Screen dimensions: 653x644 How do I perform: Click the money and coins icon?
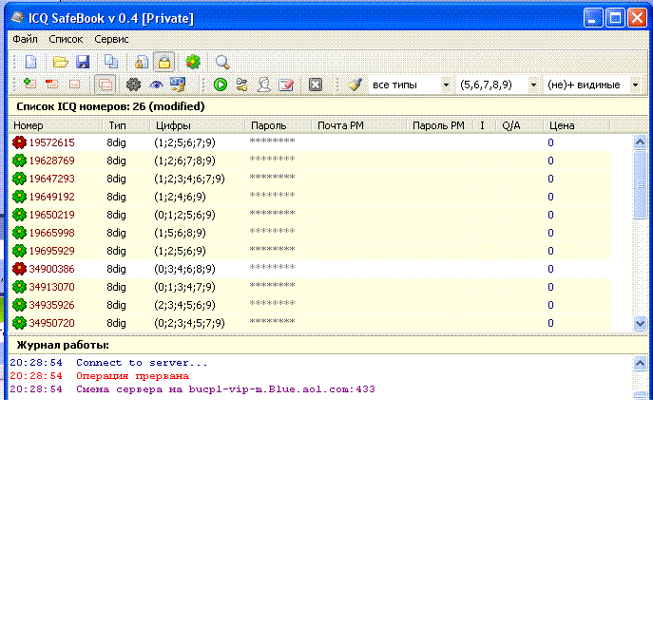click(x=178, y=85)
